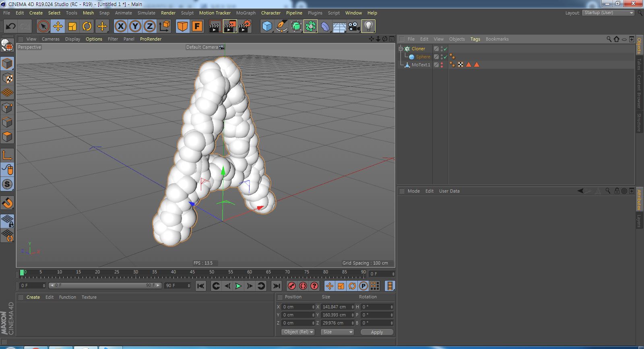The width and height of the screenshot is (644, 349).
Task: Play the animation forward
Action: [x=238, y=286]
